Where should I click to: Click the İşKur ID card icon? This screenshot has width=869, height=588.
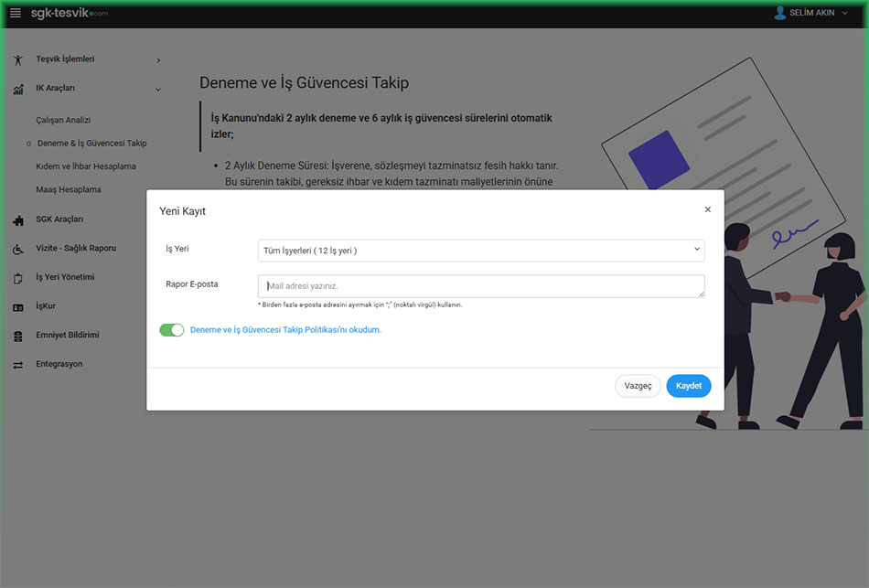click(x=17, y=307)
